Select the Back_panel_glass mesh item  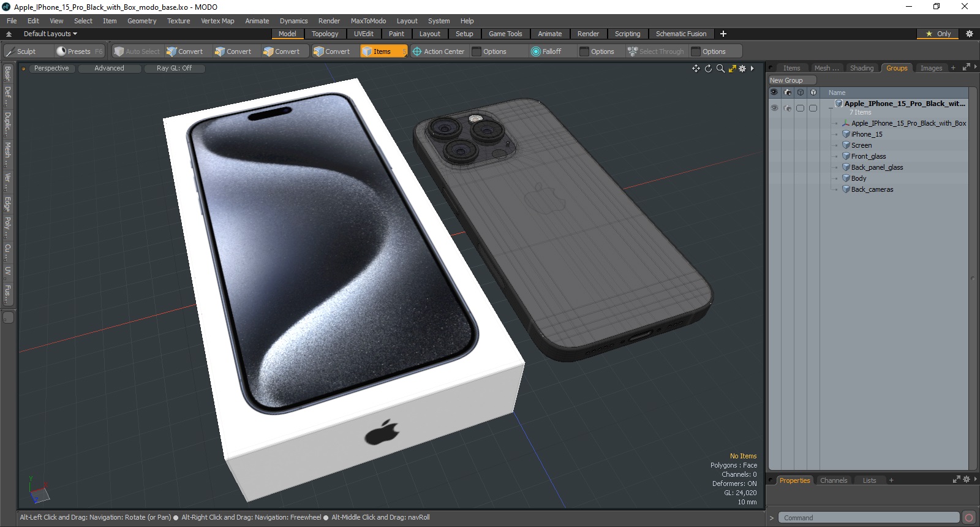pos(876,167)
